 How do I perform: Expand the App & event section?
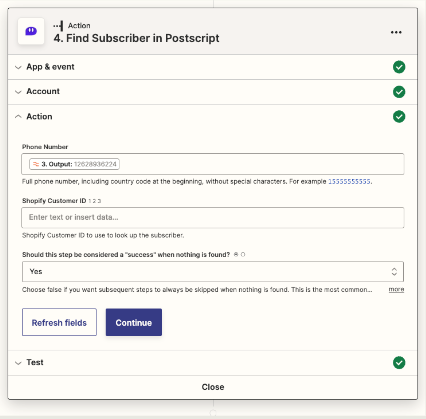click(x=212, y=67)
